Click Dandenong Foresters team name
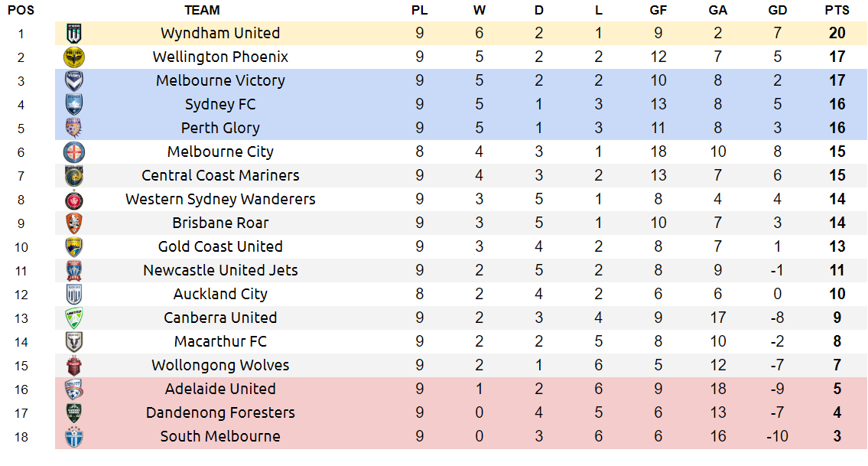 click(x=220, y=412)
